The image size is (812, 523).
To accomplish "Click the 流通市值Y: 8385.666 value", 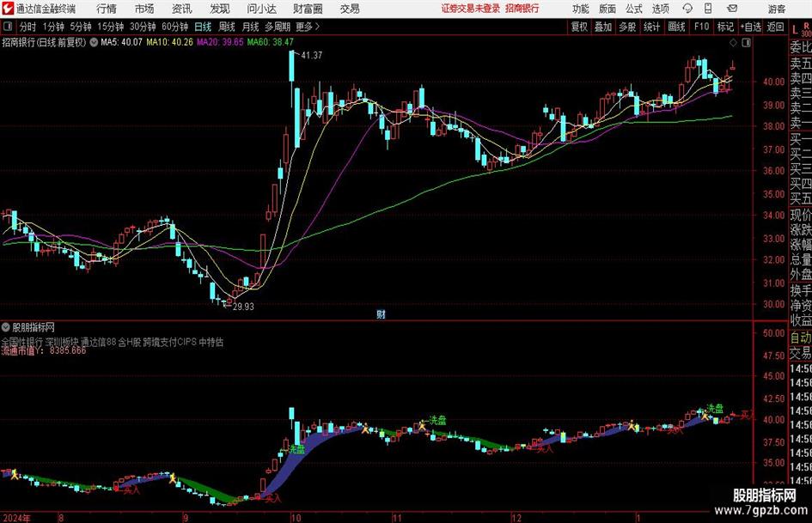I will coord(44,350).
